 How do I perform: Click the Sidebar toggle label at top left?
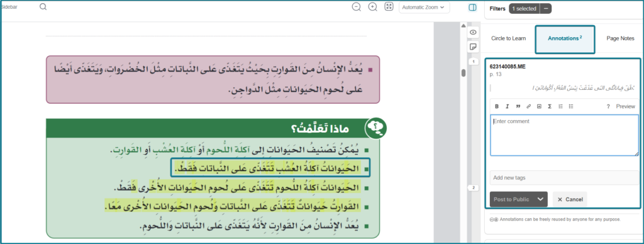pyautogui.click(x=9, y=6)
